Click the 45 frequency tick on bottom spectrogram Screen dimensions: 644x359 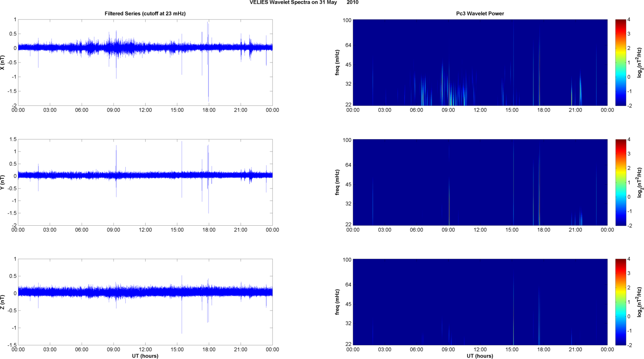pyautogui.click(x=349, y=304)
